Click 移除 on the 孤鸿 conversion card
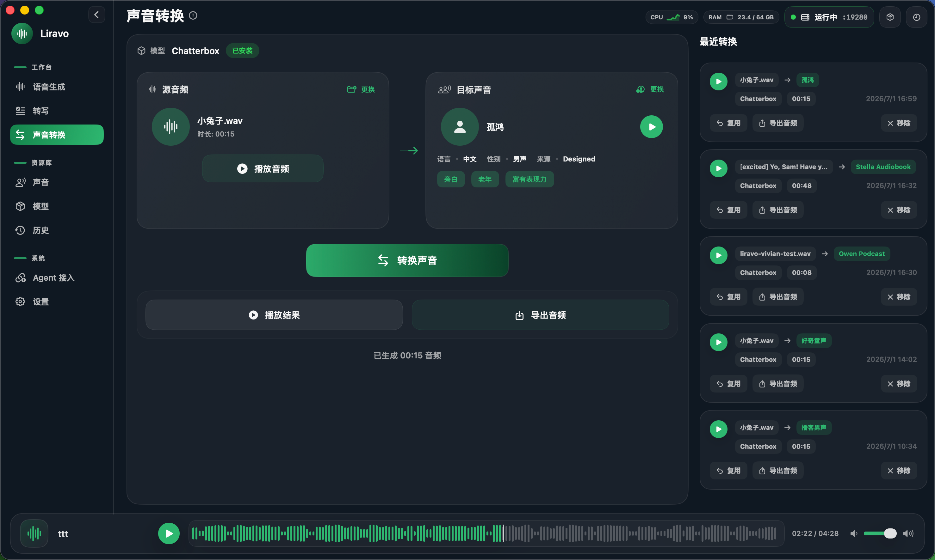This screenshot has width=935, height=560. click(899, 123)
